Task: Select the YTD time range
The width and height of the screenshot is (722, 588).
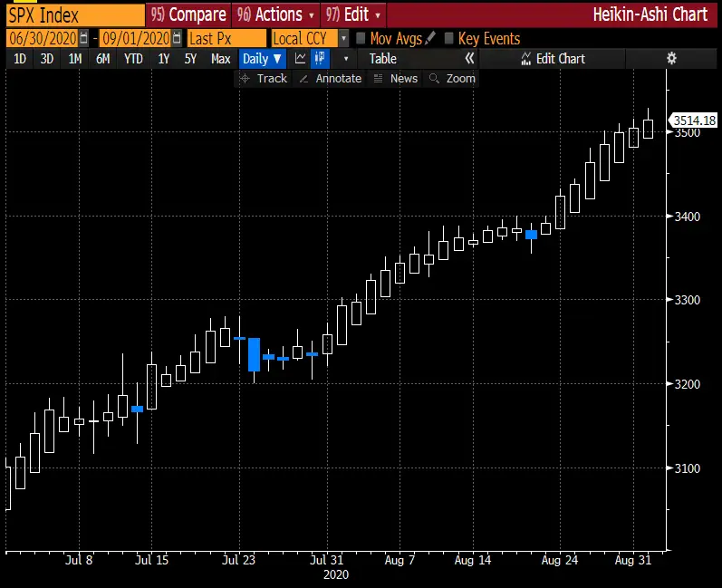Action: pyautogui.click(x=133, y=59)
